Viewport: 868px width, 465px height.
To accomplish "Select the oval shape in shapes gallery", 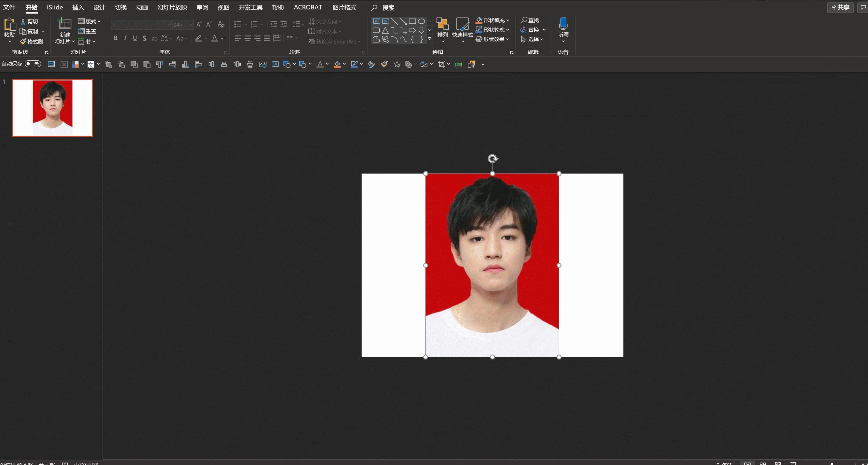I will (x=421, y=21).
